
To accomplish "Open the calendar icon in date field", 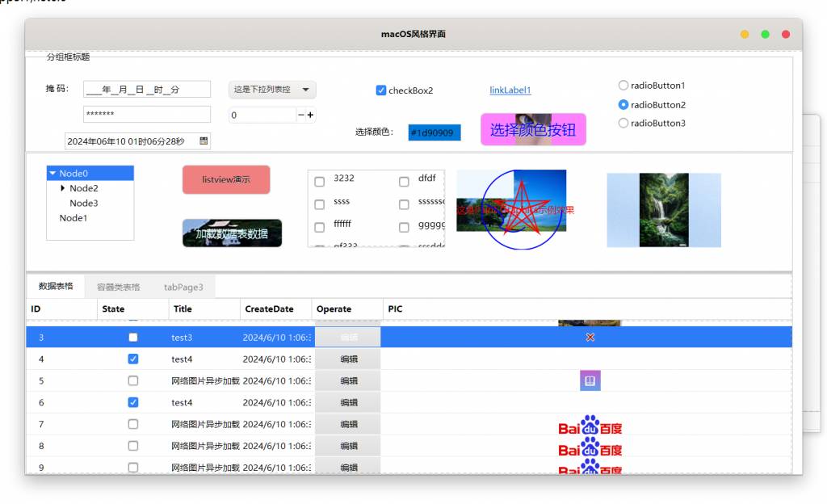I will pos(204,141).
